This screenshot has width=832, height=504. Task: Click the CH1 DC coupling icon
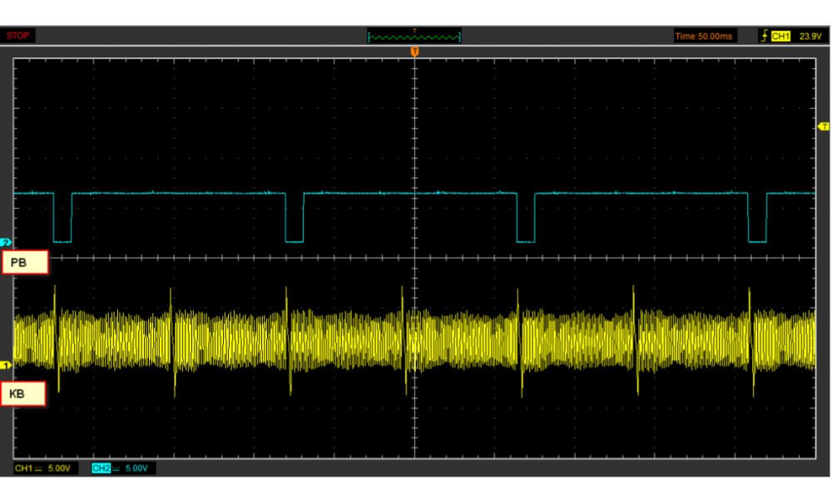point(39,469)
